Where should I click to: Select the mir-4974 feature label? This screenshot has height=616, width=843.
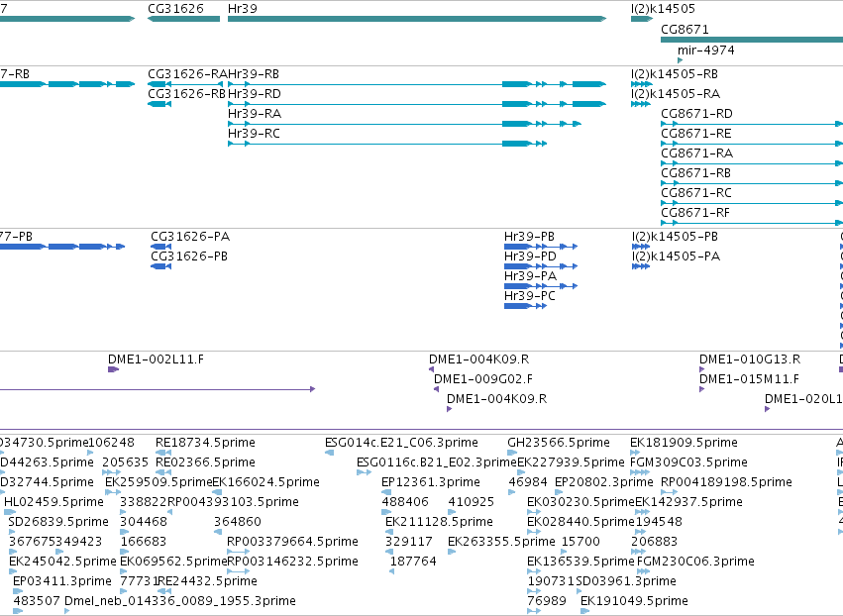[x=706, y=51]
